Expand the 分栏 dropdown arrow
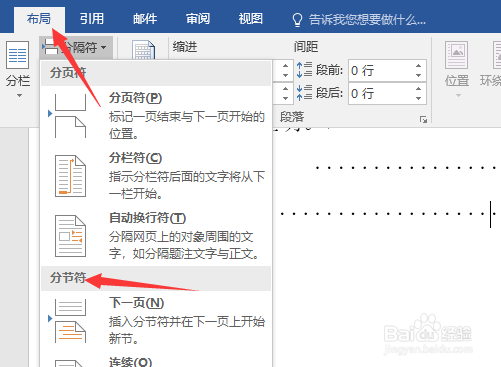 [x=19, y=96]
